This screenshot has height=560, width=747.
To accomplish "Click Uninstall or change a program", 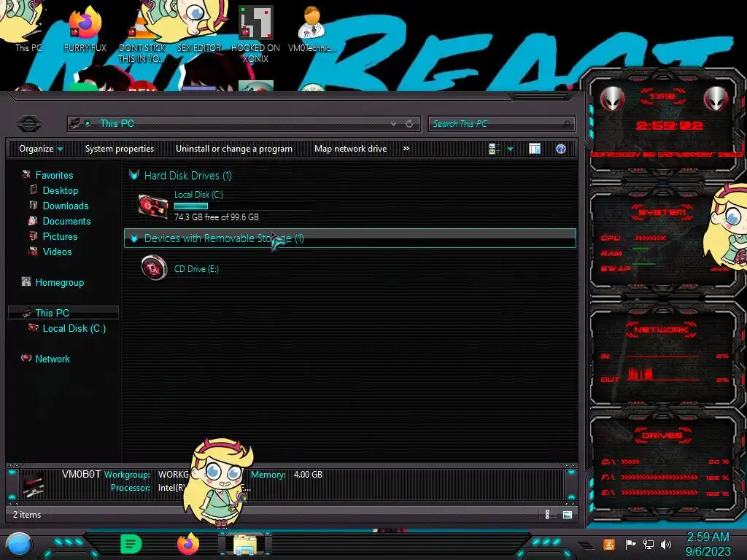I will point(234,149).
